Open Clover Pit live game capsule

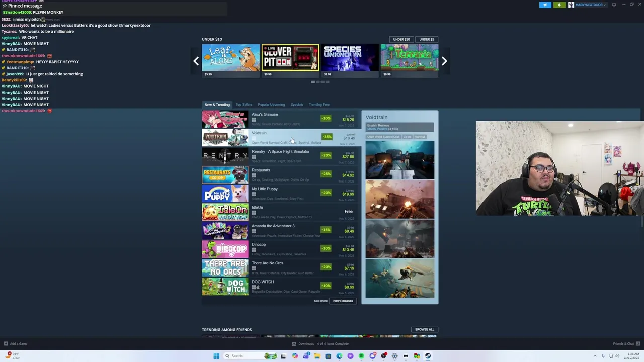point(290,61)
